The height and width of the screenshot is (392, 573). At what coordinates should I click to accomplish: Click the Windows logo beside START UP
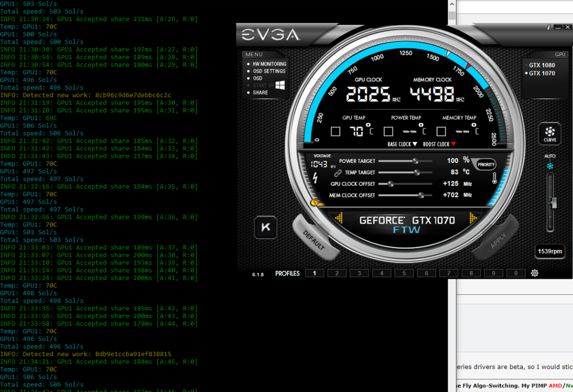pos(280,85)
